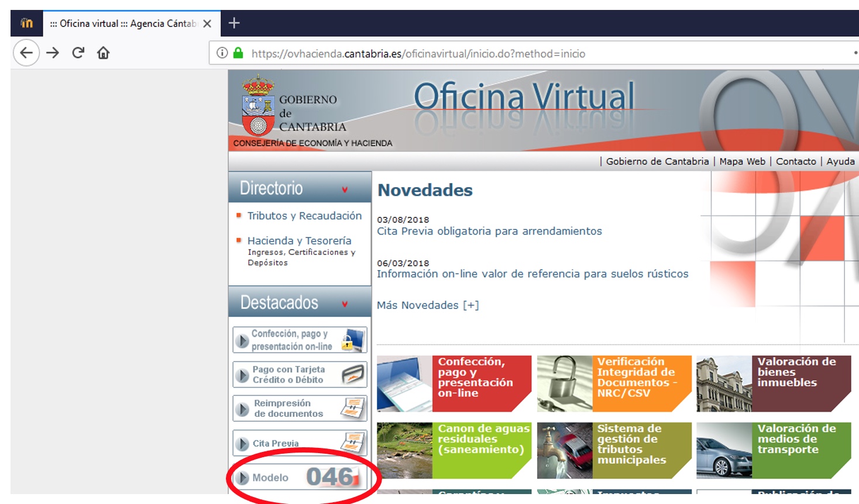Open the Mapa Web menu link

(742, 161)
